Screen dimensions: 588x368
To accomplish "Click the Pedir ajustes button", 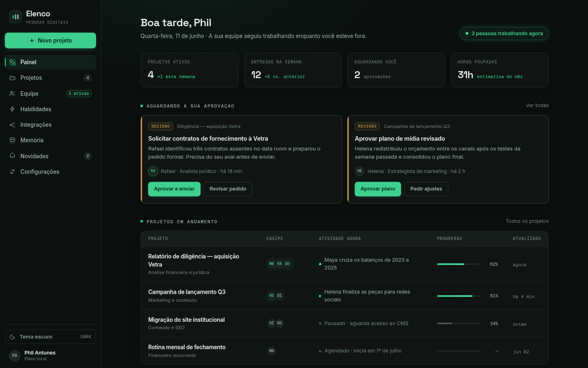I will coord(426,189).
